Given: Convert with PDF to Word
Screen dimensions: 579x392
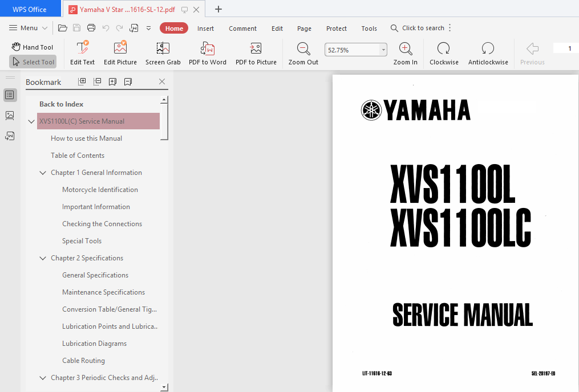Looking at the screenshot, I should [x=208, y=53].
